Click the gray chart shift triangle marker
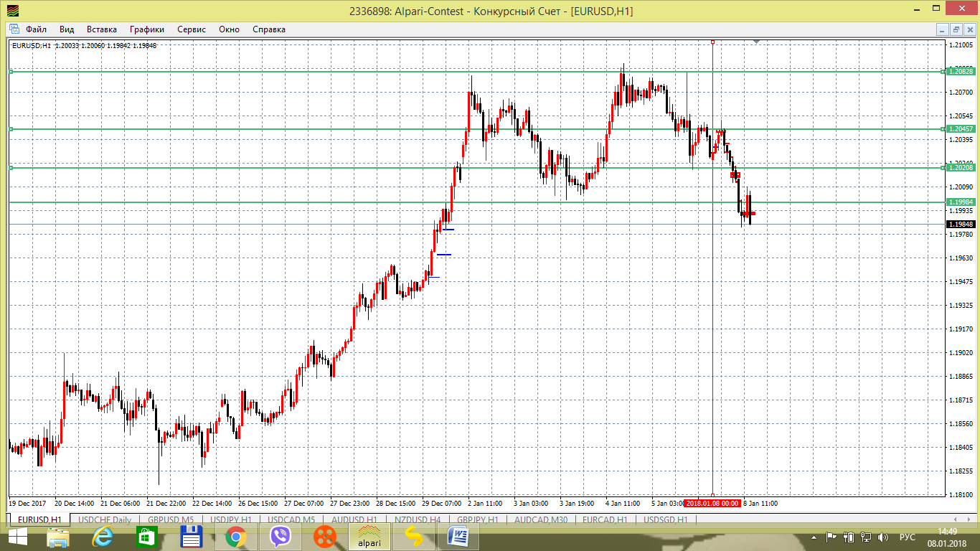This screenshot has height=551, width=980. [756, 42]
